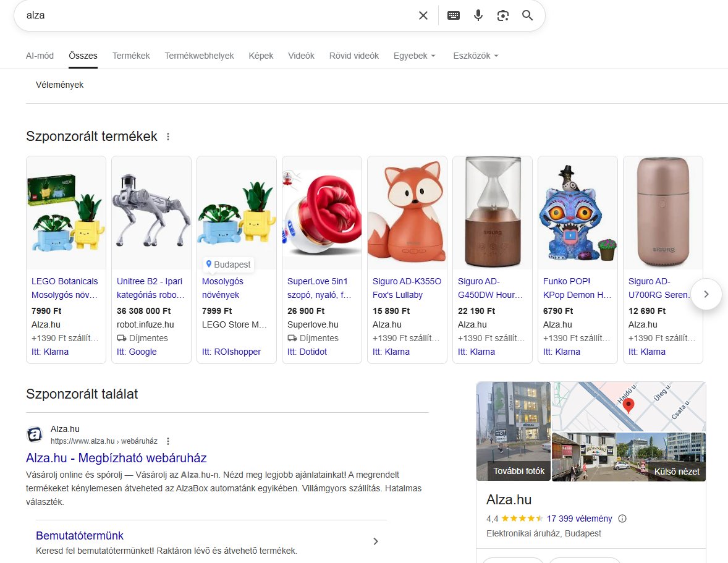Viewport: 728px width, 563px height.
Task: Click the LEGO Botanicals product image
Action: [66, 213]
